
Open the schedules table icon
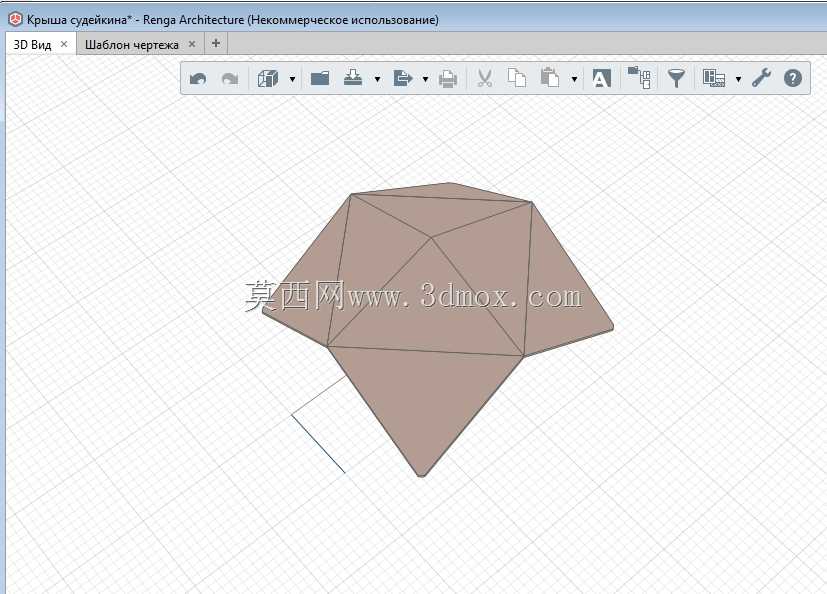(x=714, y=78)
